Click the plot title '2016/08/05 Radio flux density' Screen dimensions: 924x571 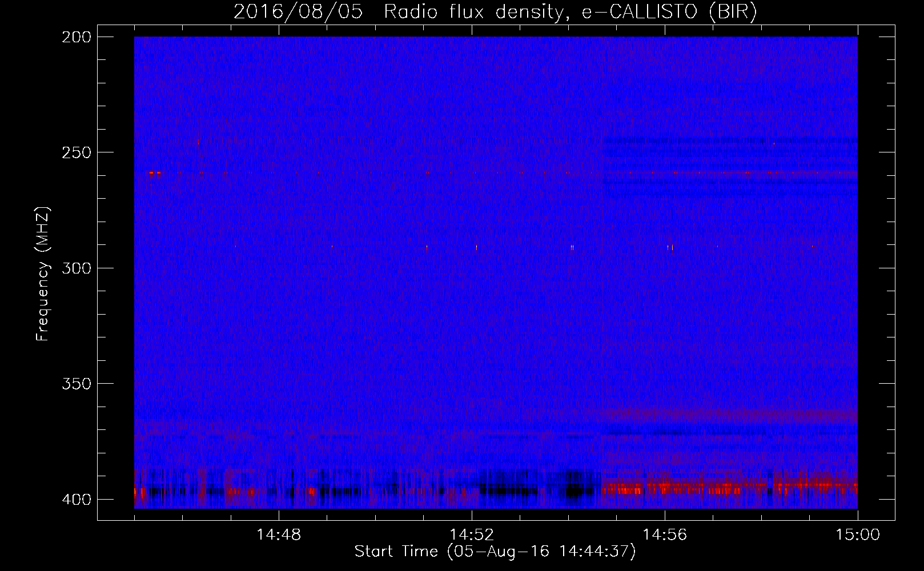click(x=495, y=12)
